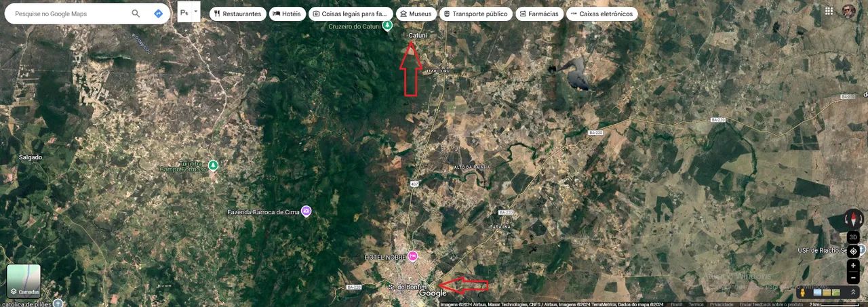Toggle the 3D view button

(x=853, y=237)
